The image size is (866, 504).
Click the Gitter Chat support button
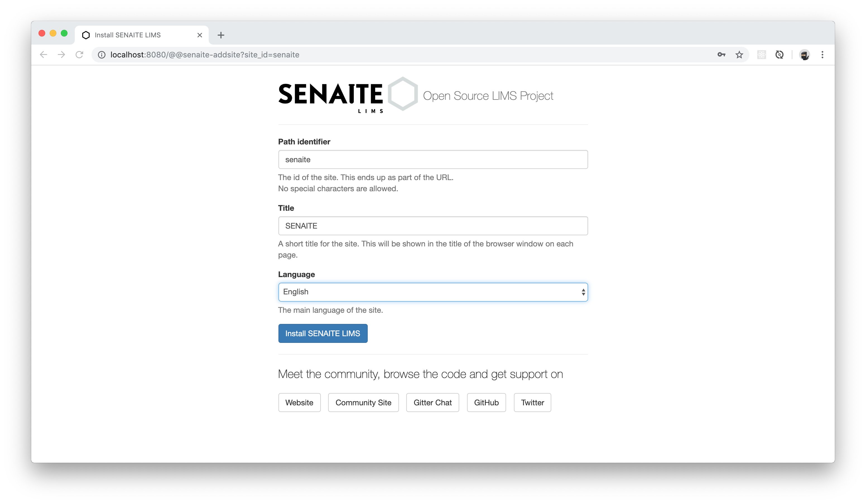click(x=432, y=402)
